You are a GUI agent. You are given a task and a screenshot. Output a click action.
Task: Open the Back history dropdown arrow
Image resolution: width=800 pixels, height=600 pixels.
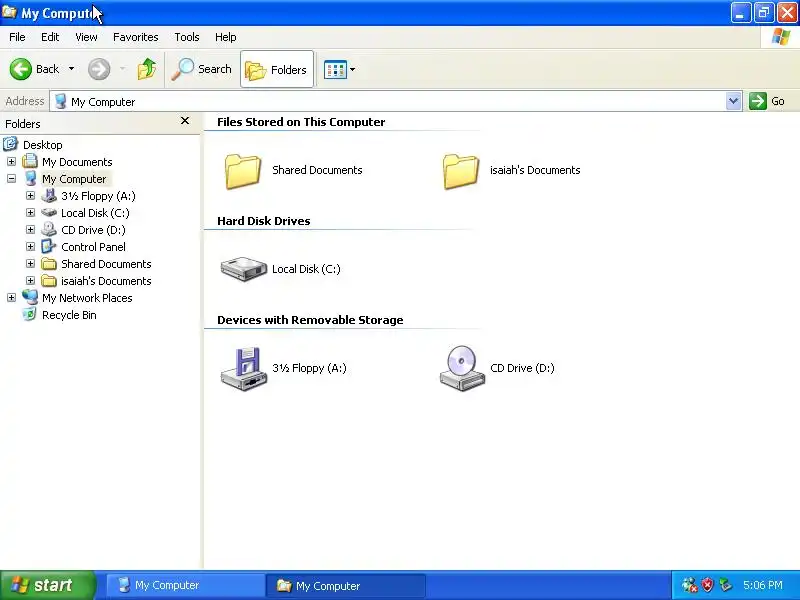(x=71, y=69)
